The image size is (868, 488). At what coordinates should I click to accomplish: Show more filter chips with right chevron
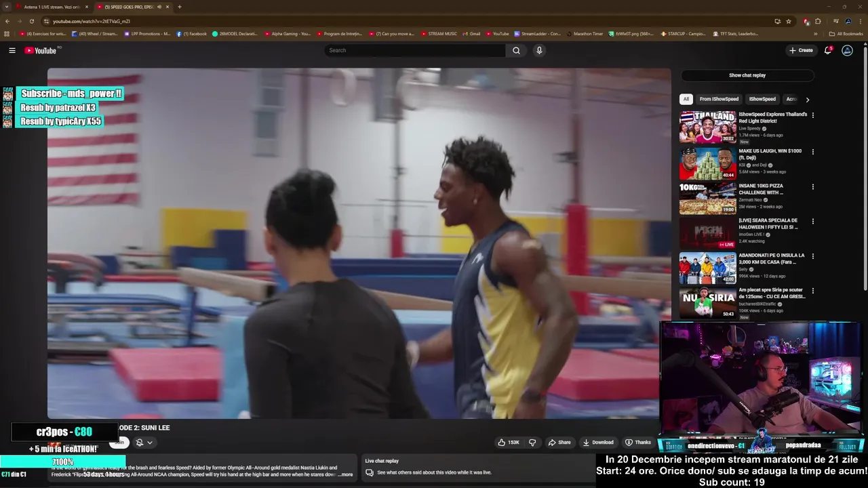tap(807, 100)
